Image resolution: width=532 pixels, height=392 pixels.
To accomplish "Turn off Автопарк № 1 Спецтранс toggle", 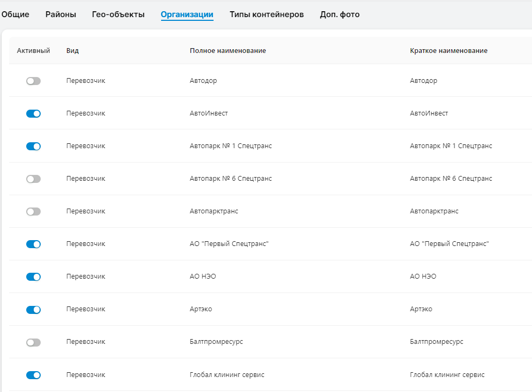I will point(33,146).
